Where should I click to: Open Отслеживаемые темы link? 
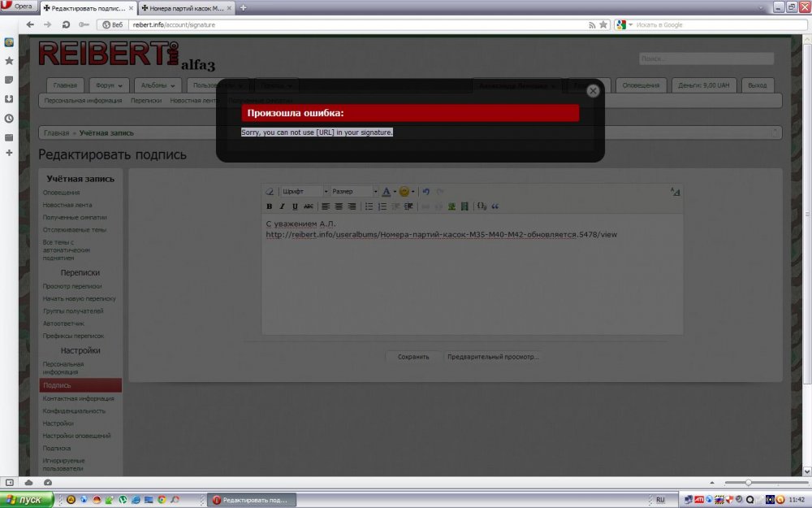[x=74, y=230]
